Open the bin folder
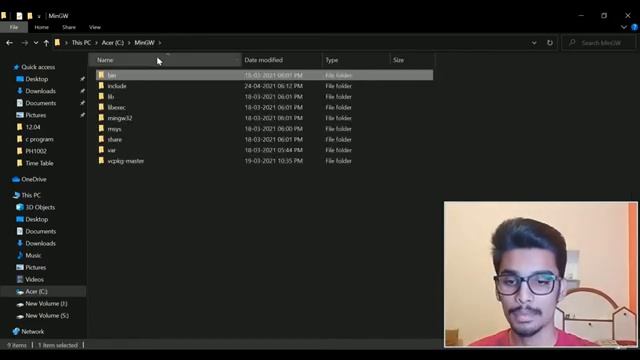 pyautogui.click(x=264, y=75)
